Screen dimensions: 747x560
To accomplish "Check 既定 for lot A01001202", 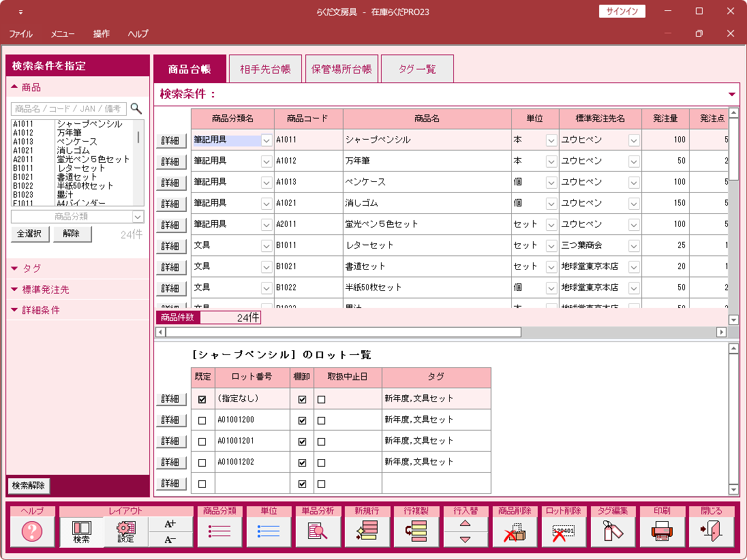I will pyautogui.click(x=202, y=463).
